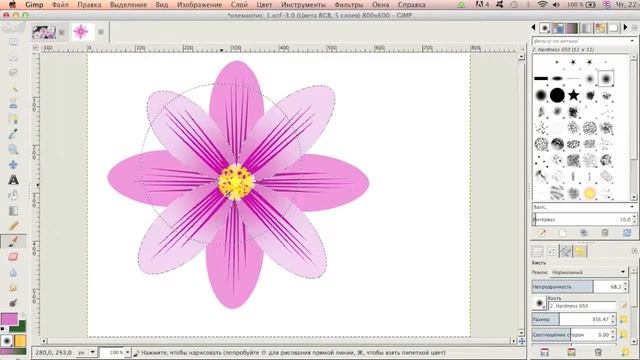Open the Слой menu
Screen dimensions: 640x360
(x=239, y=5)
